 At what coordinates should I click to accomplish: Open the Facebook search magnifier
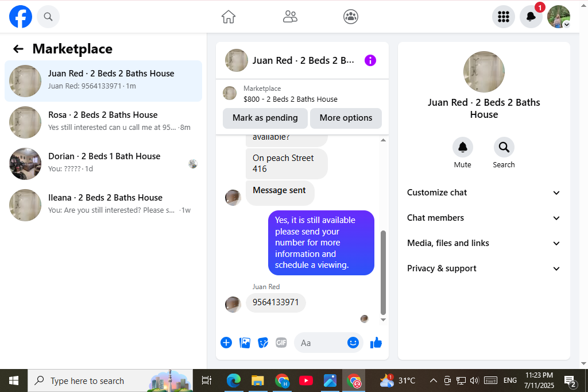48,17
